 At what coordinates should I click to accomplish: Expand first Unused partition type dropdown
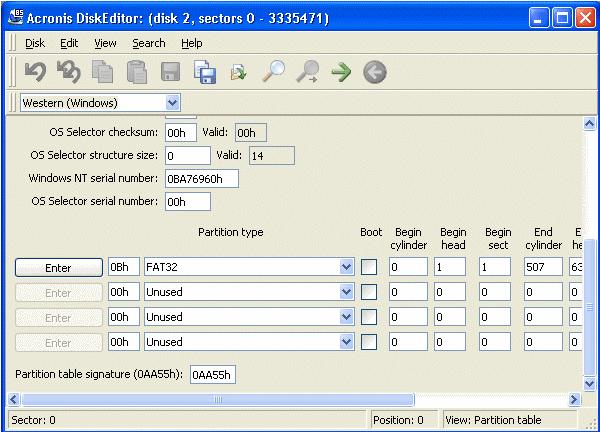pos(346,292)
